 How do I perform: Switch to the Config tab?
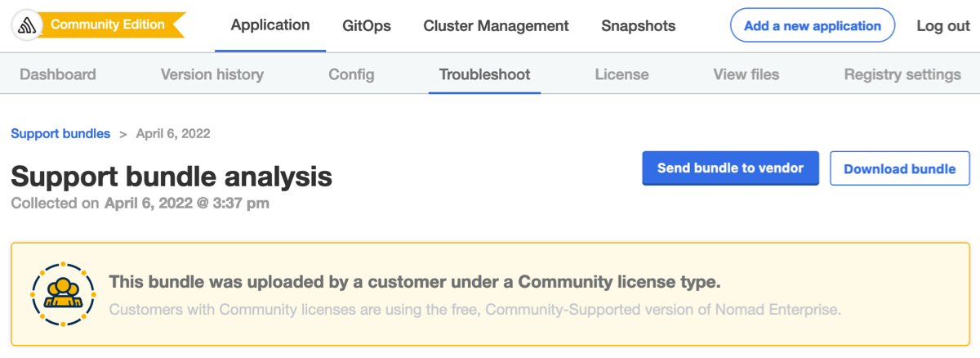[351, 74]
